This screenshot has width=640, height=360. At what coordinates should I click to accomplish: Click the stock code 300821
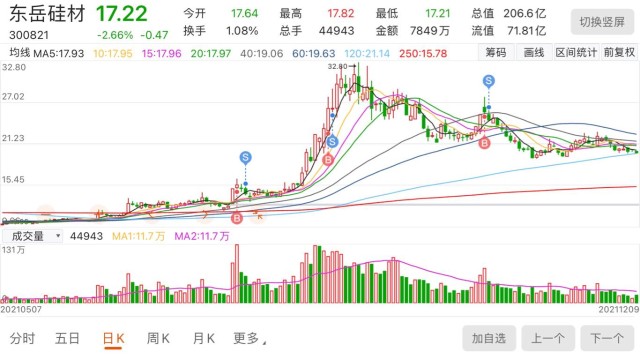29,35
